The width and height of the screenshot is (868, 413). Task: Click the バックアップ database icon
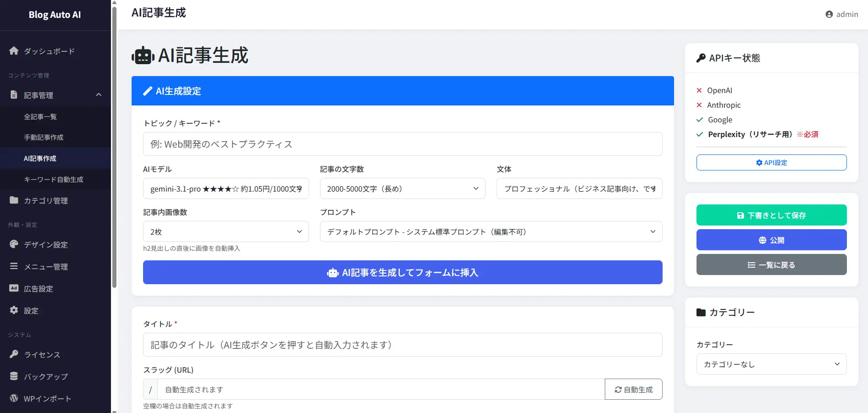click(14, 376)
